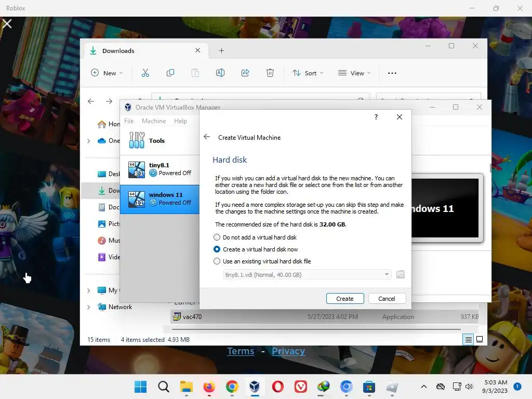Click the Cancel button in wizard
Viewport: 532px width, 399px height.
click(x=387, y=299)
